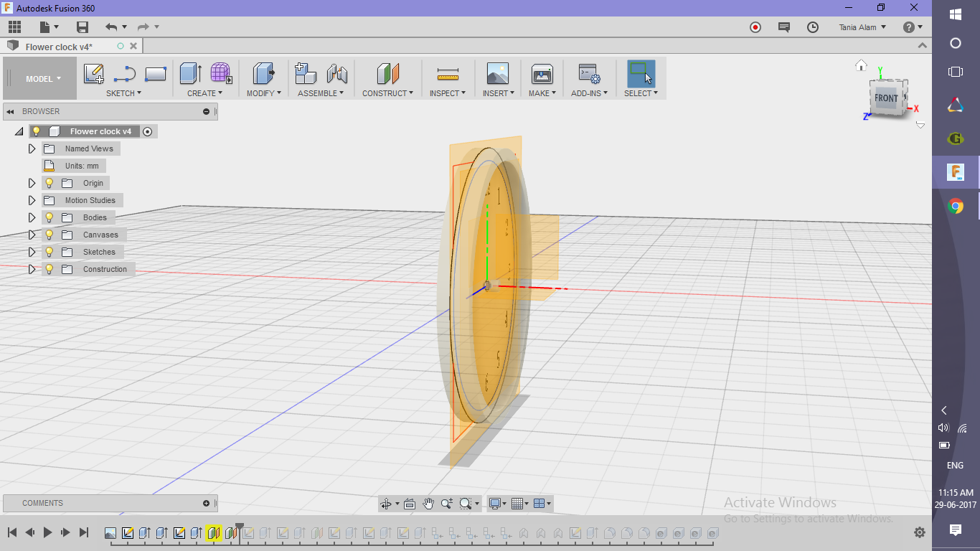This screenshot has height=551, width=980.
Task: Collapse the Browser panel with arrows
Action: pyautogui.click(x=11, y=111)
